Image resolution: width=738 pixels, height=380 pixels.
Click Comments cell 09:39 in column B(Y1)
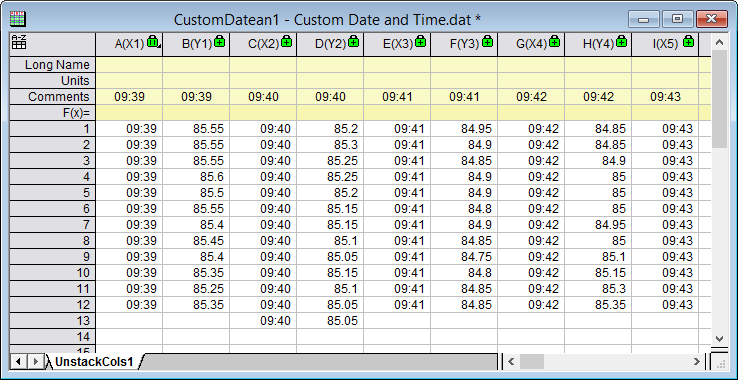[x=196, y=97]
